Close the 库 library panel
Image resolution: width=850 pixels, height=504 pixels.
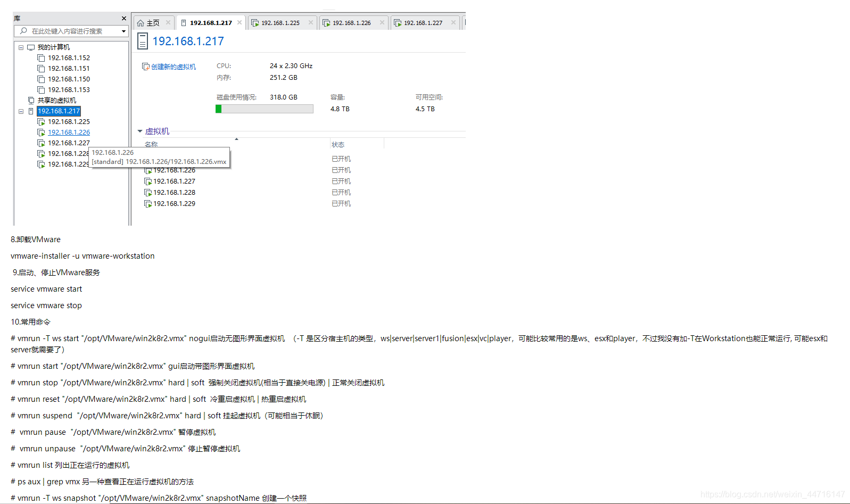pos(124,19)
